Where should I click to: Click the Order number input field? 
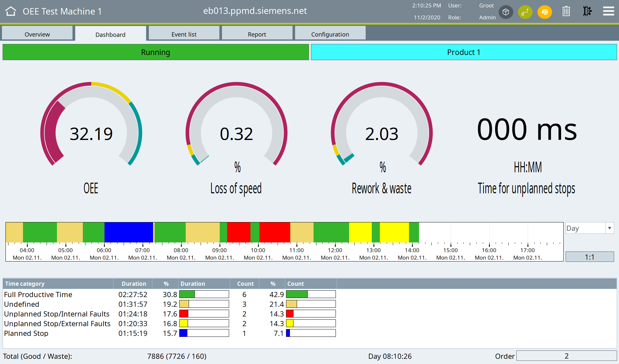point(566,356)
